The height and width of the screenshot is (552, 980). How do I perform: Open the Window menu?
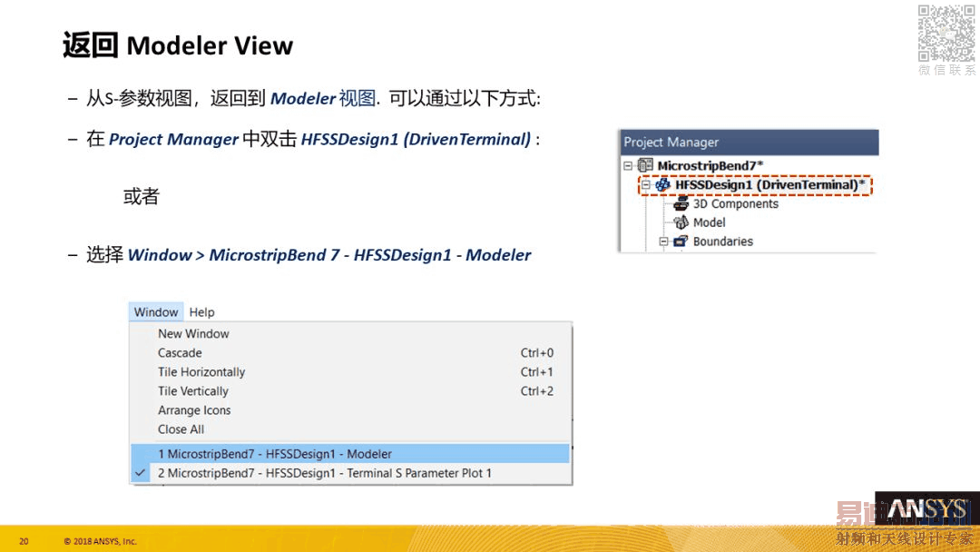(156, 312)
